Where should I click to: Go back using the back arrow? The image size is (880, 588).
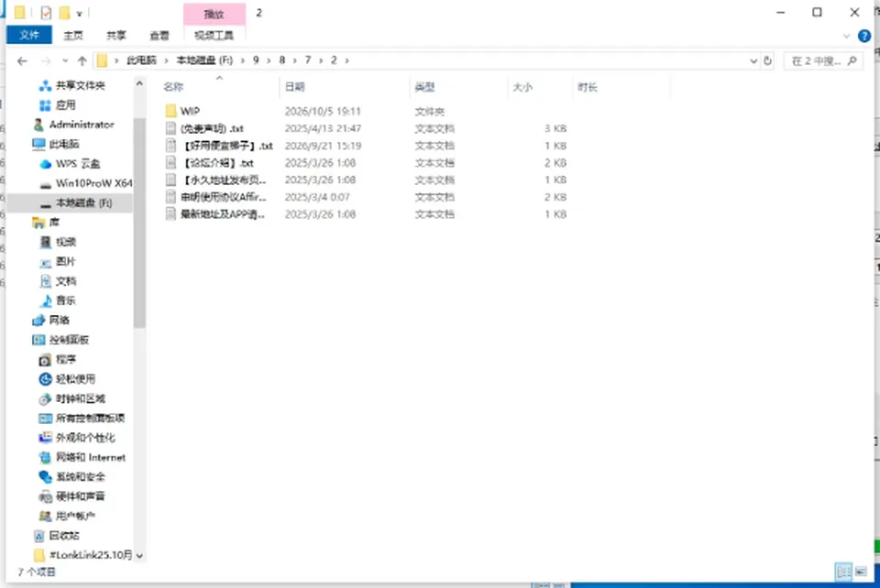22,61
